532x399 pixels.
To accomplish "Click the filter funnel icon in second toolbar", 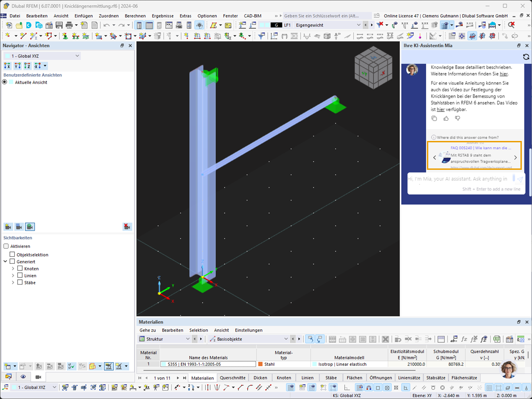I will tap(262, 36).
